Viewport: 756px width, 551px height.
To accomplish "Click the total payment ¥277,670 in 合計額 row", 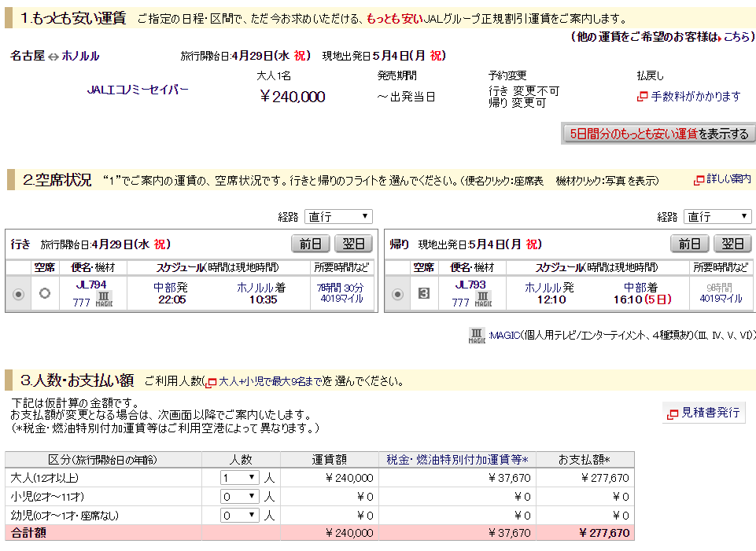I will [604, 533].
